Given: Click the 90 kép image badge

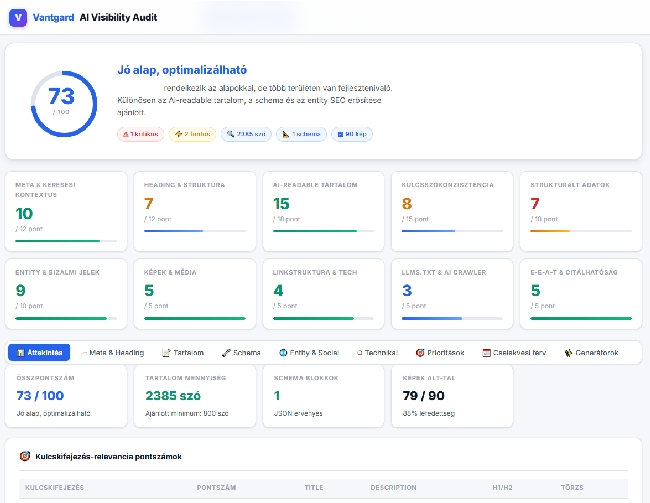Looking at the screenshot, I should click(352, 134).
